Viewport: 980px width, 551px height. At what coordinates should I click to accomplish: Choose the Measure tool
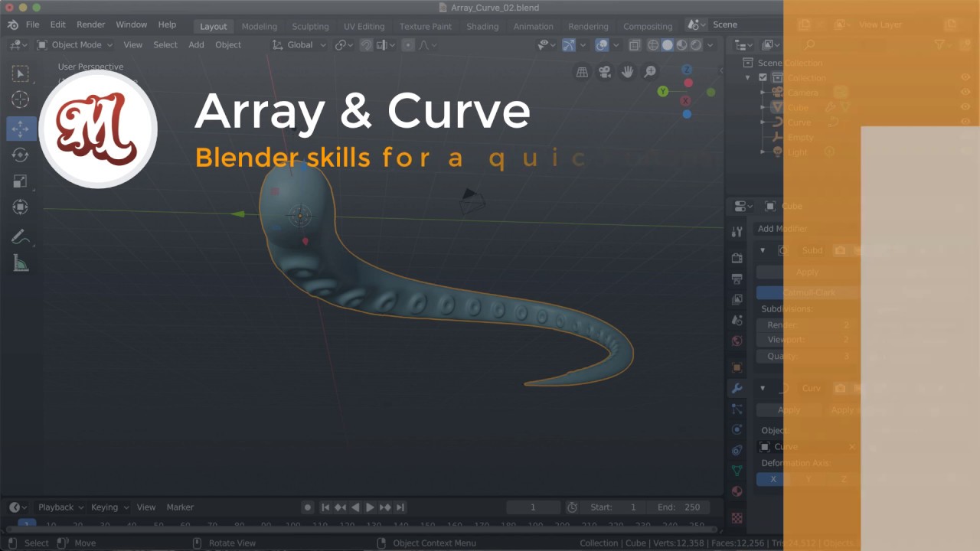click(21, 264)
